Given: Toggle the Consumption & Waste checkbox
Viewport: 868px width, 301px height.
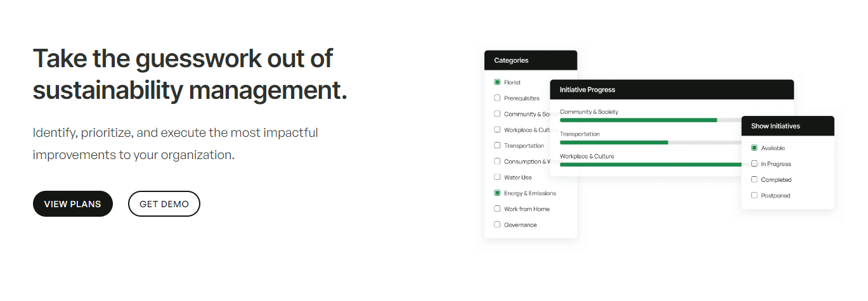Looking at the screenshot, I should coord(497,162).
